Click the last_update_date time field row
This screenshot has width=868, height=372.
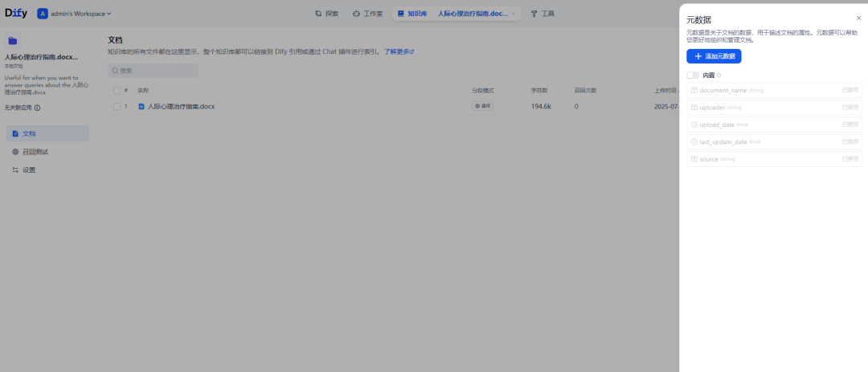(x=774, y=141)
